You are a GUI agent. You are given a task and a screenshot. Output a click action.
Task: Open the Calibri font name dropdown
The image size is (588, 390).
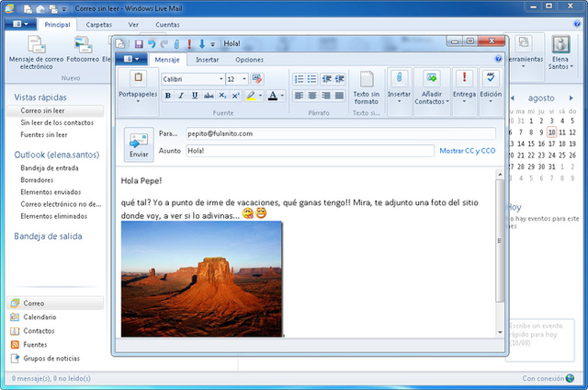221,79
